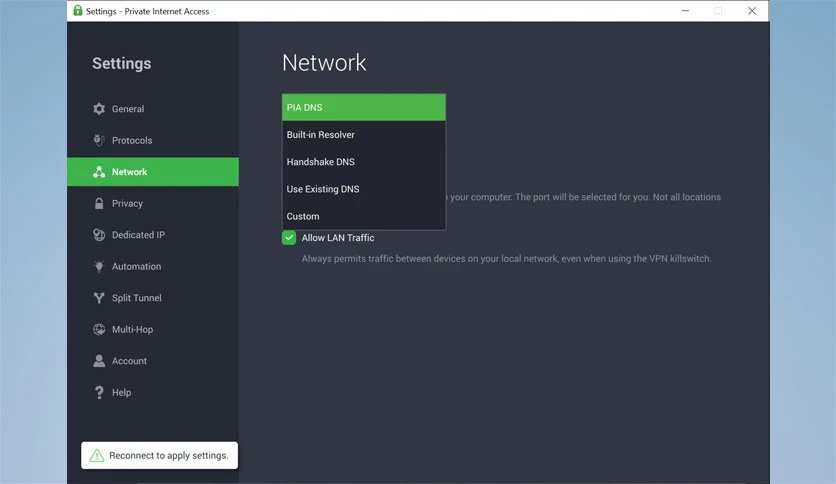Screen dimensions: 836x484
Task: Click Reconnect to apply settings notice
Action: (159, 455)
